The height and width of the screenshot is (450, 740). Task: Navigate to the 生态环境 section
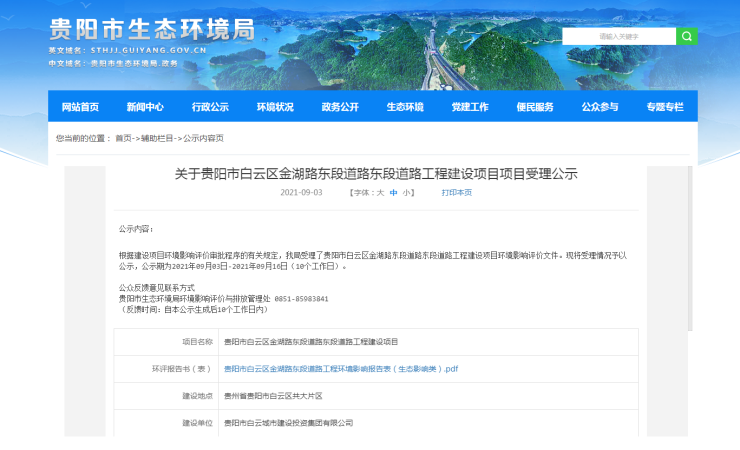pos(405,107)
